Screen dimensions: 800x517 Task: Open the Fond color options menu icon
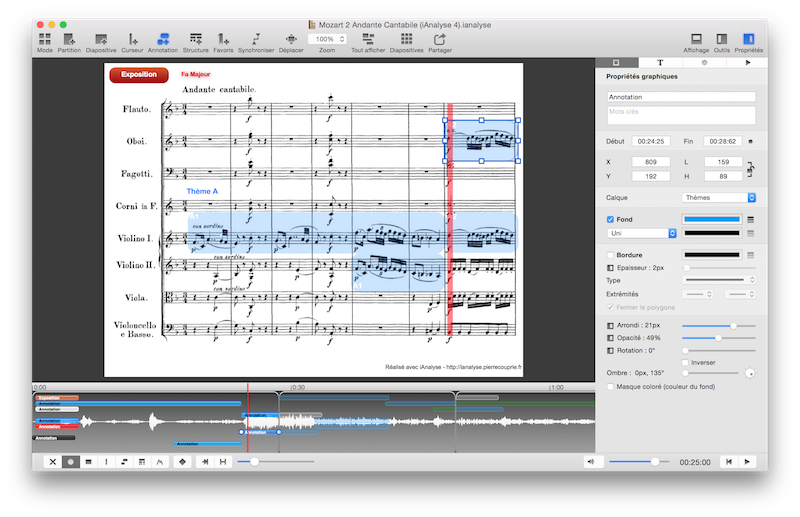(751, 219)
